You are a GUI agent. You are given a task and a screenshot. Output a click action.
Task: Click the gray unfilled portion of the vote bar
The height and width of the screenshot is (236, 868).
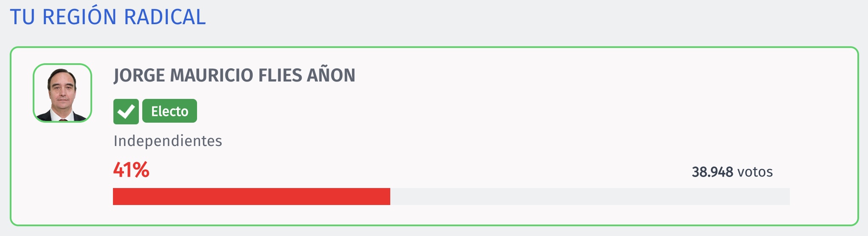590,197
